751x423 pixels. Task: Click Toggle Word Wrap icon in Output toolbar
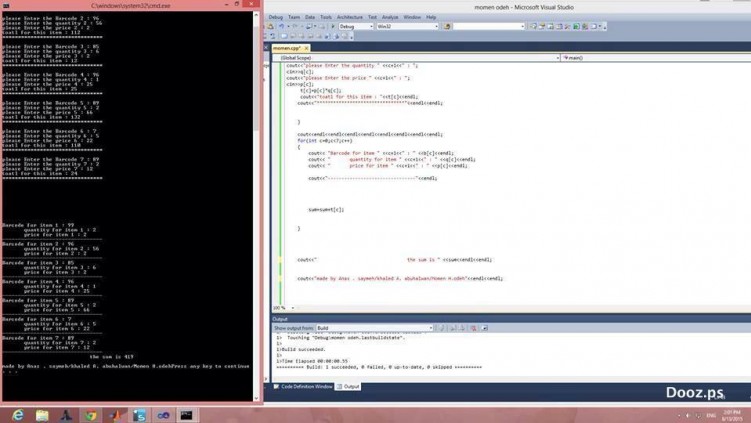point(484,328)
